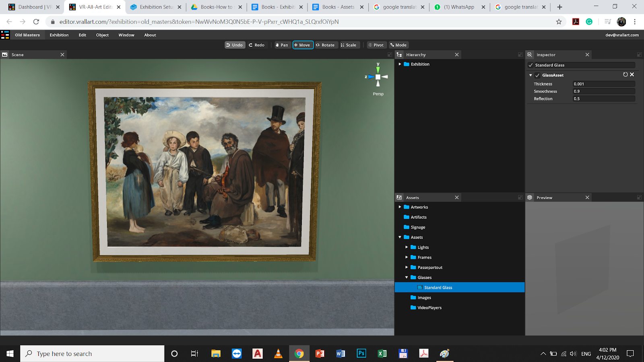Close the Assets panel
The image size is (644, 362).
point(457,197)
